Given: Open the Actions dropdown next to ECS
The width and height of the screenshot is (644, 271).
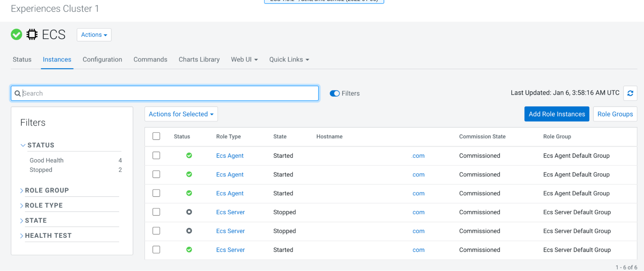Looking at the screenshot, I should (94, 35).
